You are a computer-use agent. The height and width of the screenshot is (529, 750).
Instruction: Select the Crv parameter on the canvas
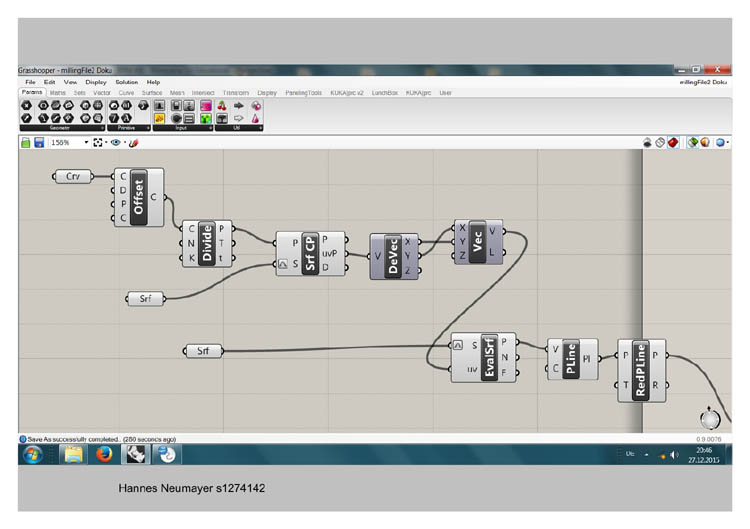click(73, 176)
